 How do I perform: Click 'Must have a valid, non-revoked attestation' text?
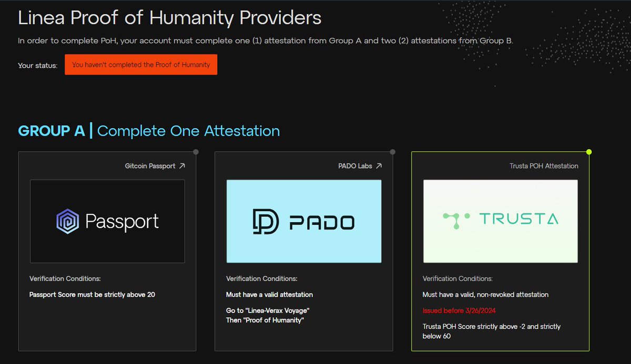point(485,295)
